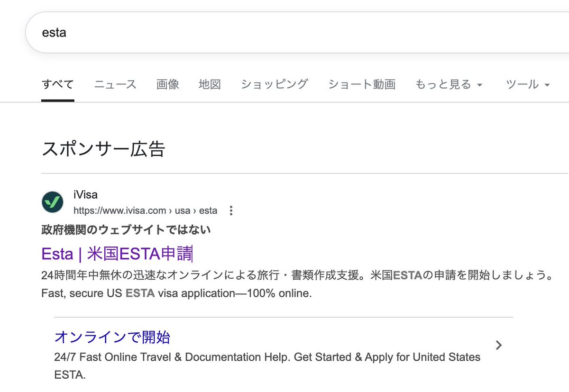Open the Esta | 米国ESTA申請 link
This screenshot has height=392, width=569.
coord(117,254)
